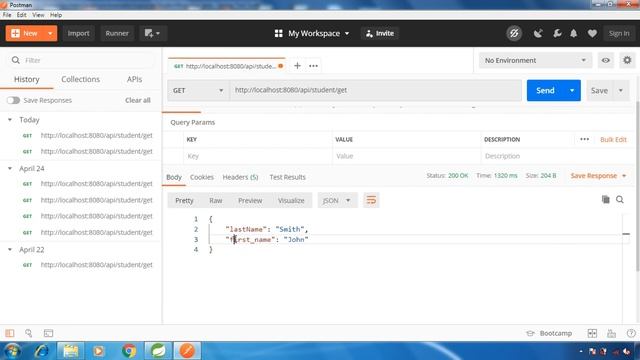Click the blue Send button

coord(545,90)
